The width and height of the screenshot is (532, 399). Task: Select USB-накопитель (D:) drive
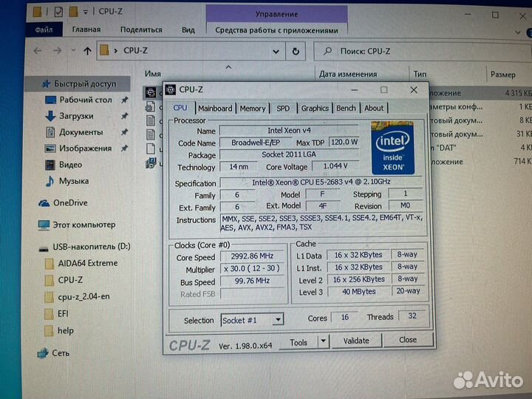84,247
